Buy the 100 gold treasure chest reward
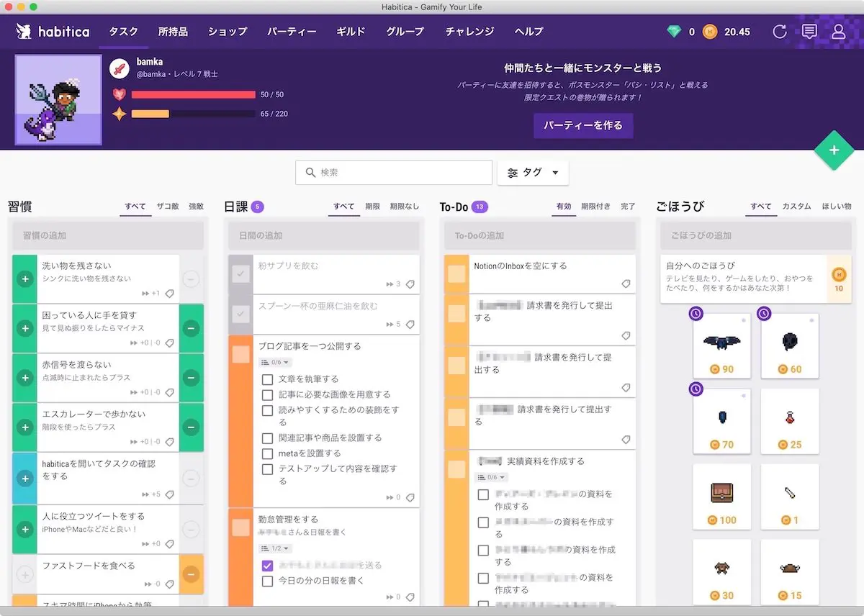 (722, 497)
